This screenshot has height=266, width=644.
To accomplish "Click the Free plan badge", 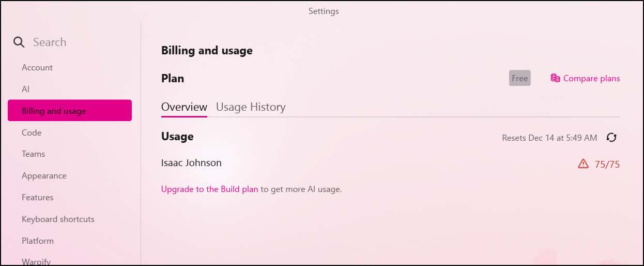I will 519,78.
